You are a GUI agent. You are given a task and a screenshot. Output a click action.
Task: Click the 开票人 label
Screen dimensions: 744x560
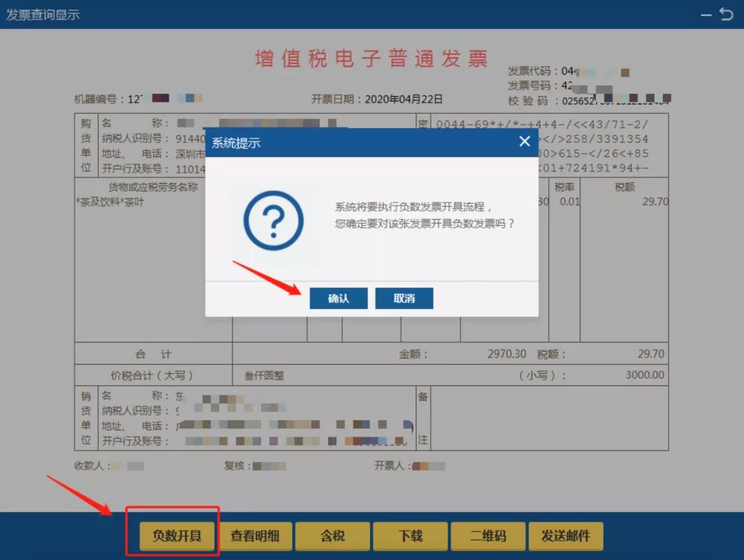389,466
